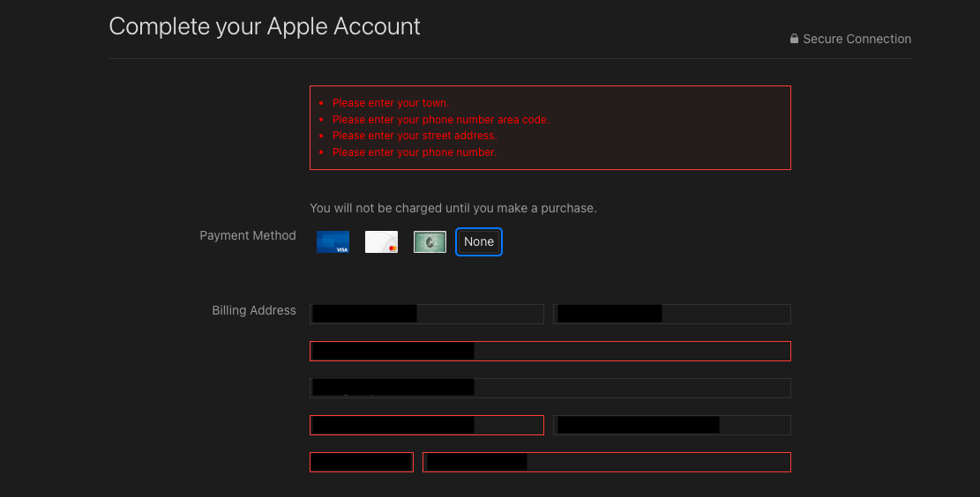Click the 'Please enter your town' error
The width and height of the screenshot is (980, 497).
[x=391, y=103]
